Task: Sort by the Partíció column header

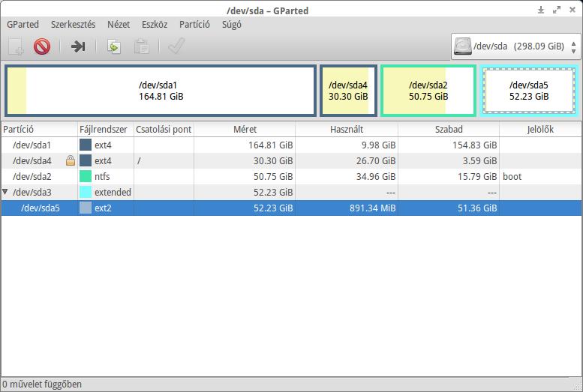Action: coord(39,130)
